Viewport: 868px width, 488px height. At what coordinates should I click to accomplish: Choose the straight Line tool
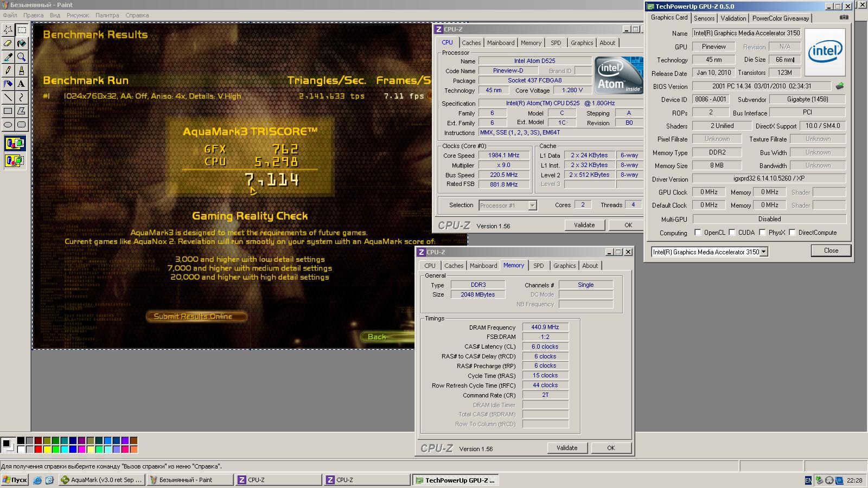point(8,98)
